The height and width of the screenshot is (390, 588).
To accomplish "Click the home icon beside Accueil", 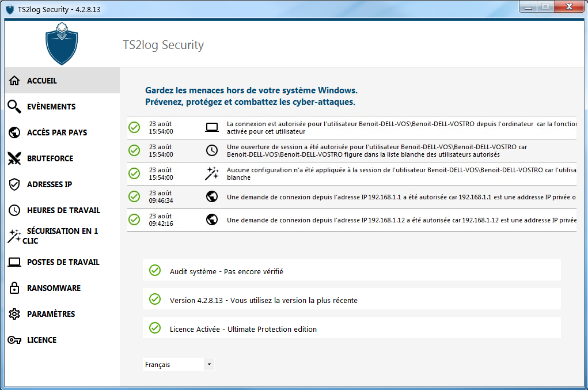I will [x=14, y=81].
